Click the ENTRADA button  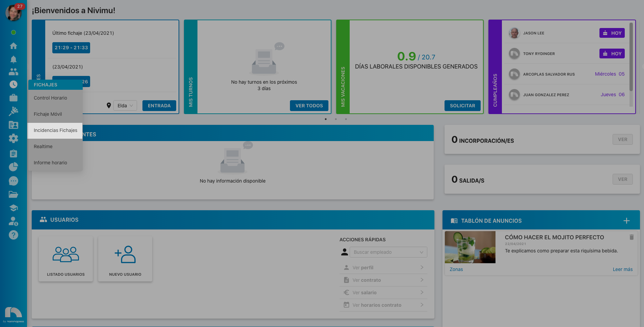click(x=159, y=106)
